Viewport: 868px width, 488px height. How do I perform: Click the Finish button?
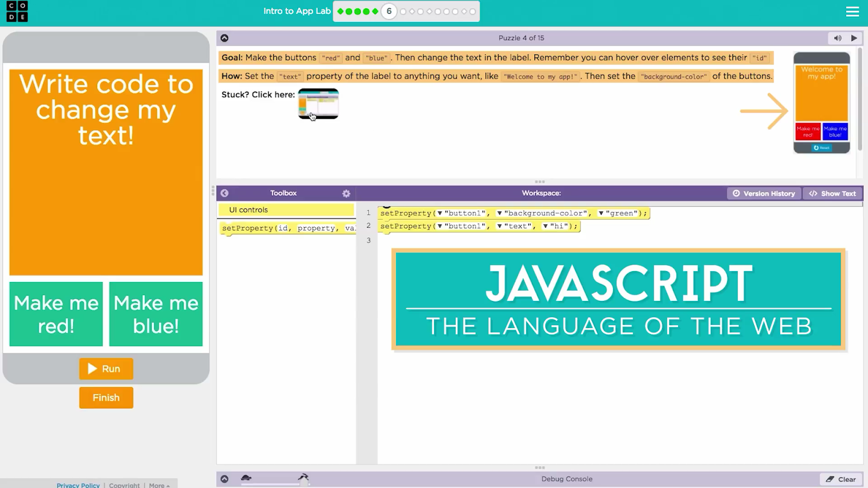point(106,398)
